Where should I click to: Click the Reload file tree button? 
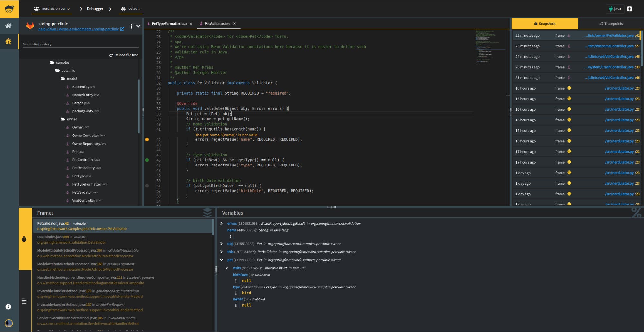tap(124, 55)
